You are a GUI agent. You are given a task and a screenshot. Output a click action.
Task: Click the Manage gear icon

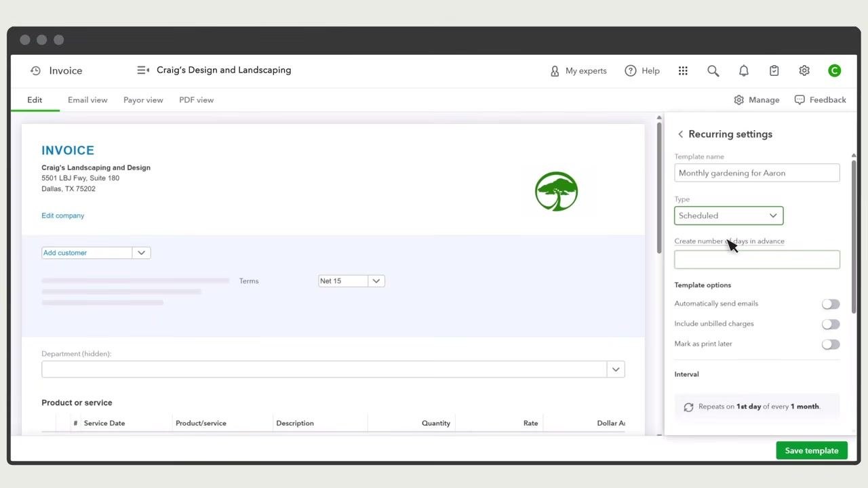point(739,100)
